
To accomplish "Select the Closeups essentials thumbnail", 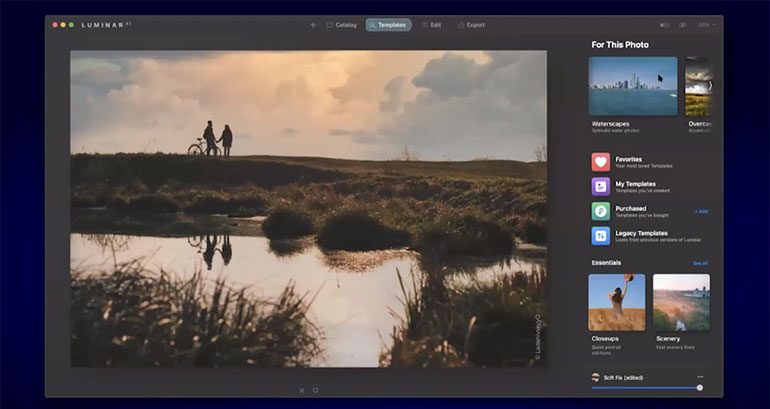I will pyautogui.click(x=616, y=302).
